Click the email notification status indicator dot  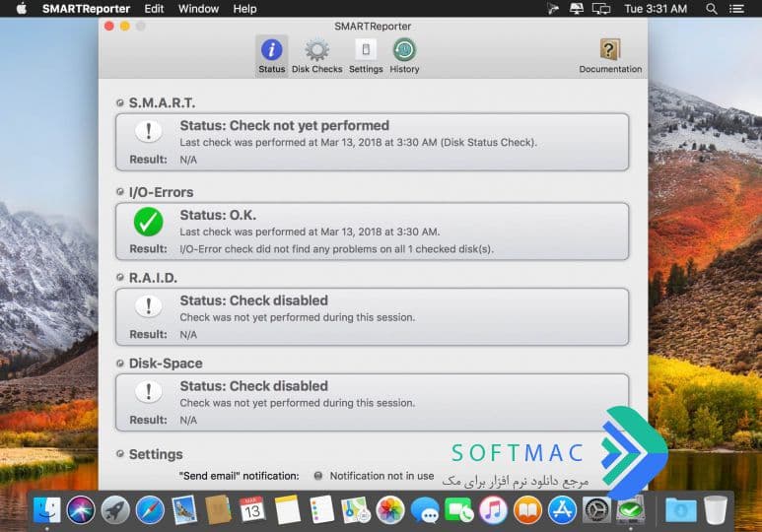tap(317, 476)
